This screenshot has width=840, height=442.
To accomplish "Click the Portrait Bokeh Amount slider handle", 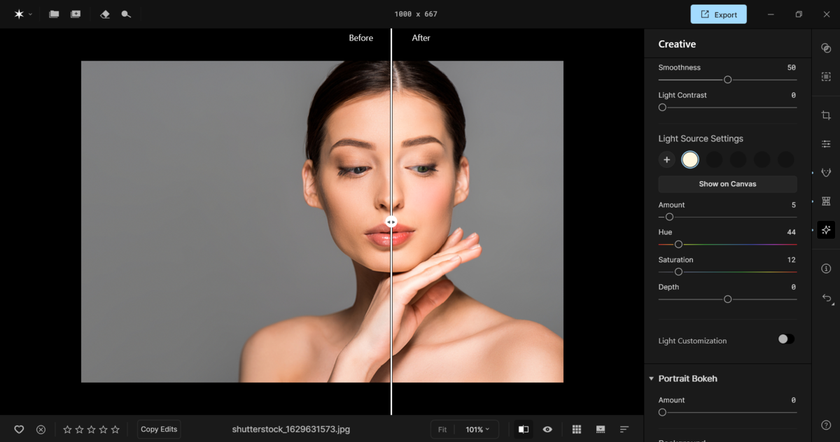I will coord(663,413).
